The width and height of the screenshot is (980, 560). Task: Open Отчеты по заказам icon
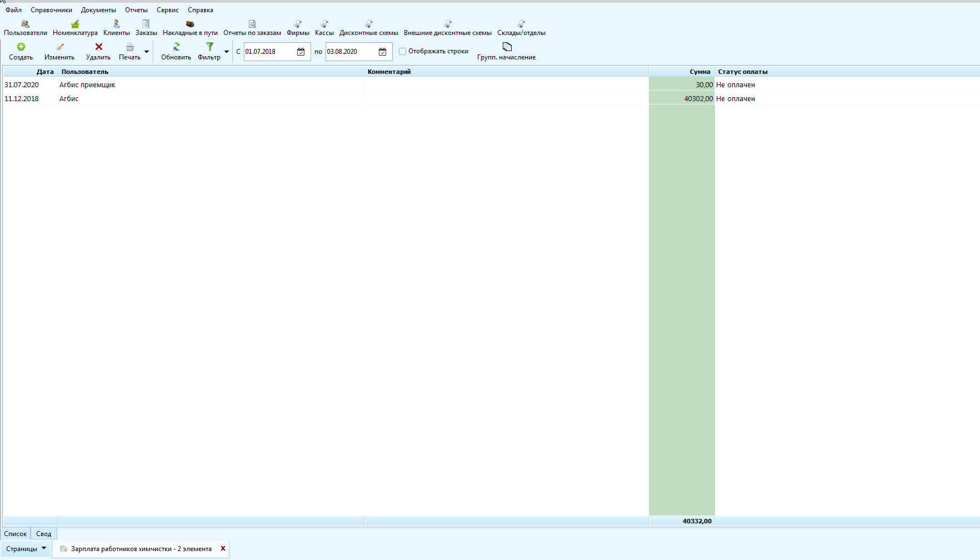pyautogui.click(x=252, y=24)
